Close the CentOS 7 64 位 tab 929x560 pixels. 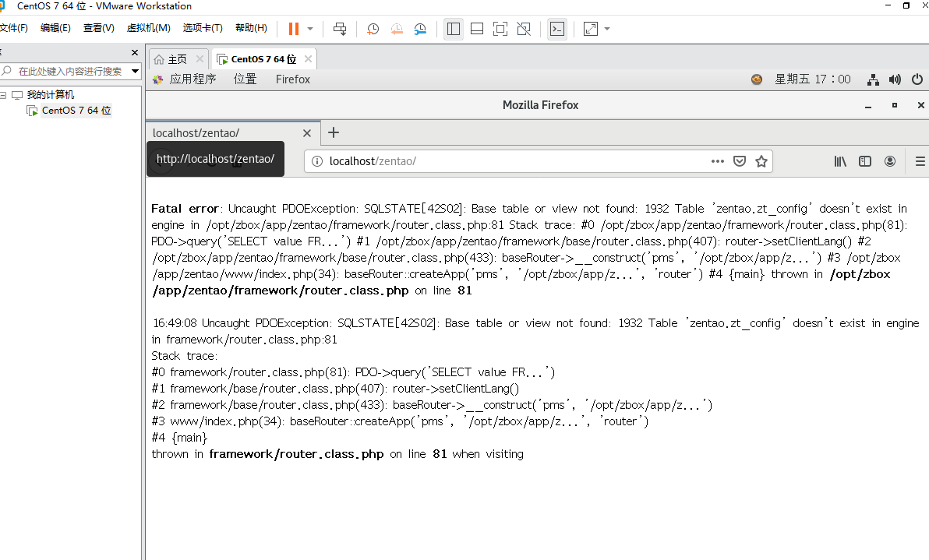(308, 58)
